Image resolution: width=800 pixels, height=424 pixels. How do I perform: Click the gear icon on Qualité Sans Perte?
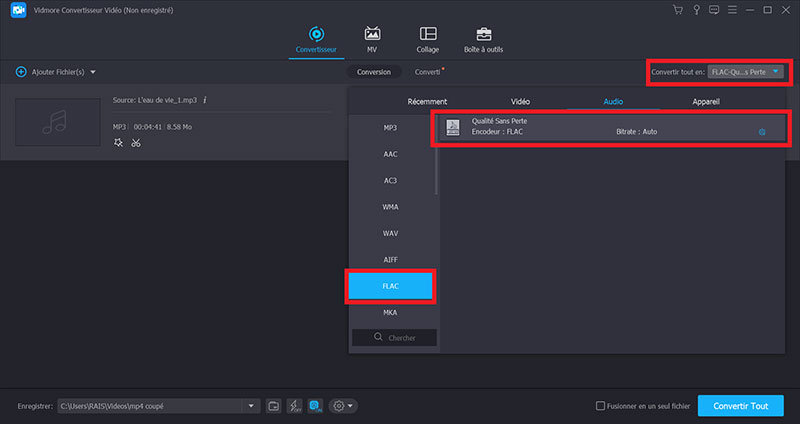pyautogui.click(x=762, y=132)
